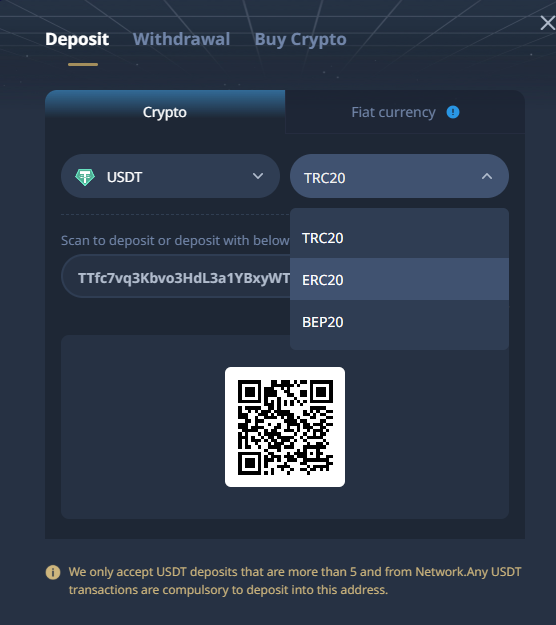Select the Deposit tab
556x625 pixels.
pos(77,39)
